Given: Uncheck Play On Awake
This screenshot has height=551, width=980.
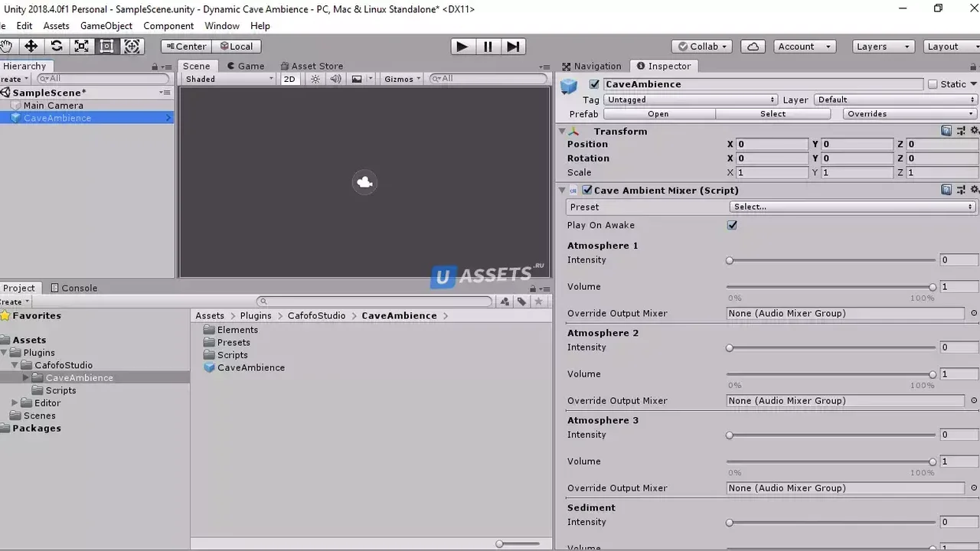Looking at the screenshot, I should point(732,225).
